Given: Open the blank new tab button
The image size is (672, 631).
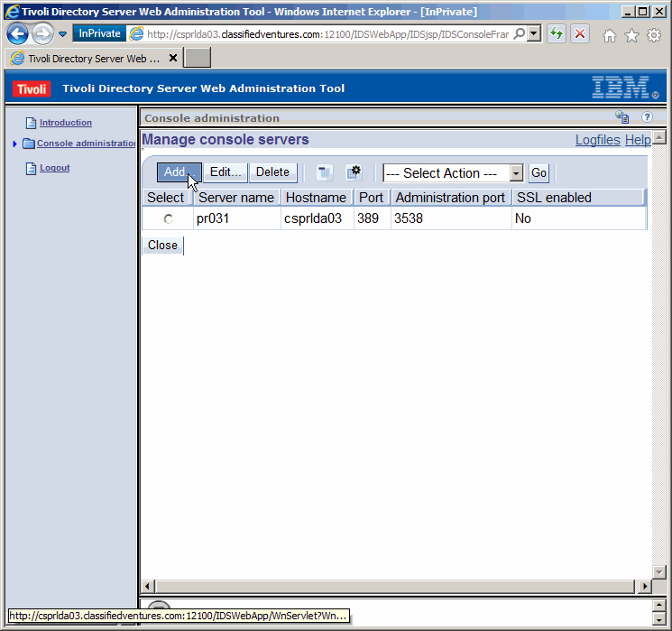Looking at the screenshot, I should point(197,58).
